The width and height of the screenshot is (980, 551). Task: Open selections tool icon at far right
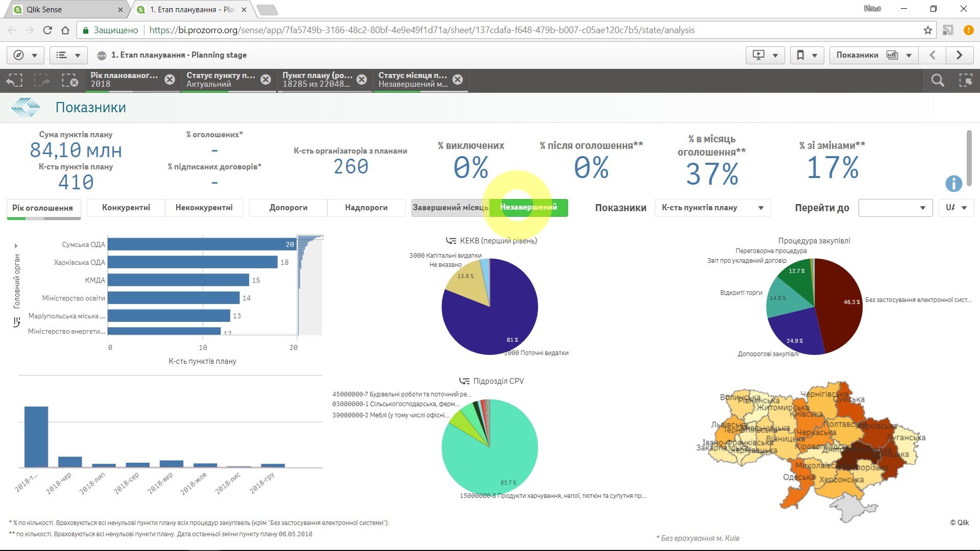coord(965,80)
